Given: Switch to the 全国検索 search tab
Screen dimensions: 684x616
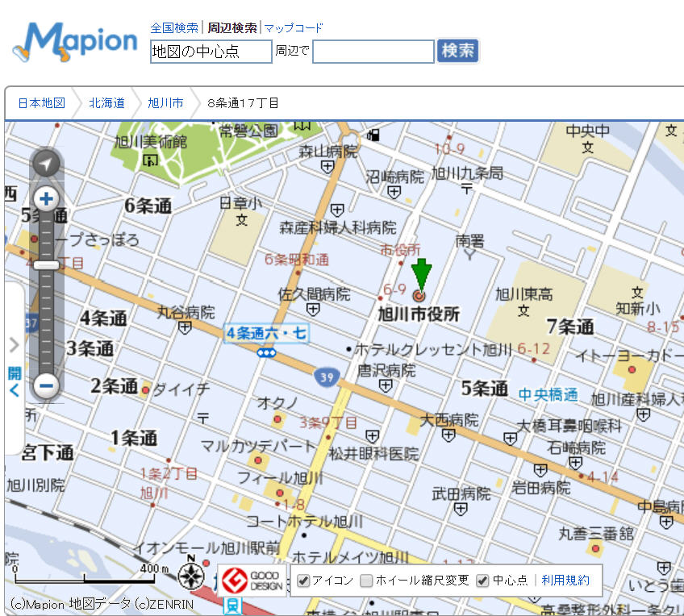Looking at the screenshot, I should [x=173, y=27].
